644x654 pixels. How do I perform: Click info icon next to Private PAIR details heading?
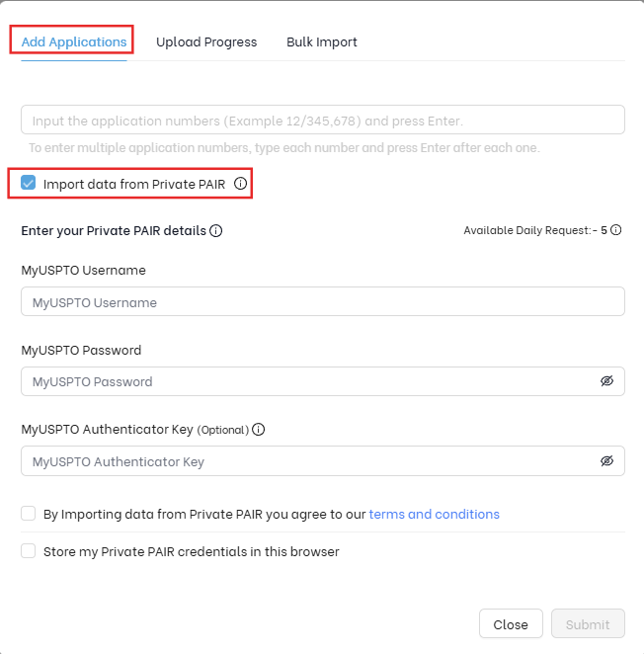[x=215, y=231]
